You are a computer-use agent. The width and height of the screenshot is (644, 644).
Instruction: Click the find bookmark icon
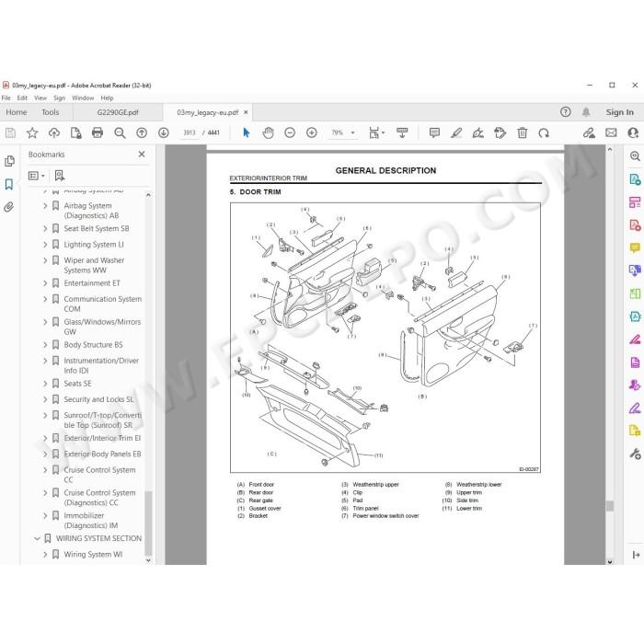[60, 176]
